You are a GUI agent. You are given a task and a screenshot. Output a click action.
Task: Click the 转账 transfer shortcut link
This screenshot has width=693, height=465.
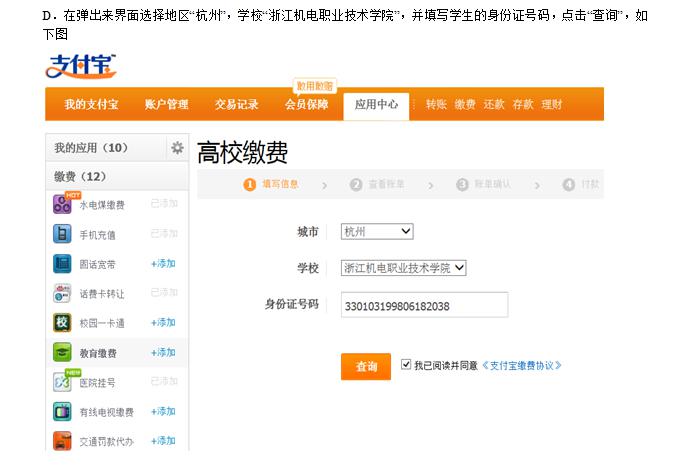click(x=436, y=104)
